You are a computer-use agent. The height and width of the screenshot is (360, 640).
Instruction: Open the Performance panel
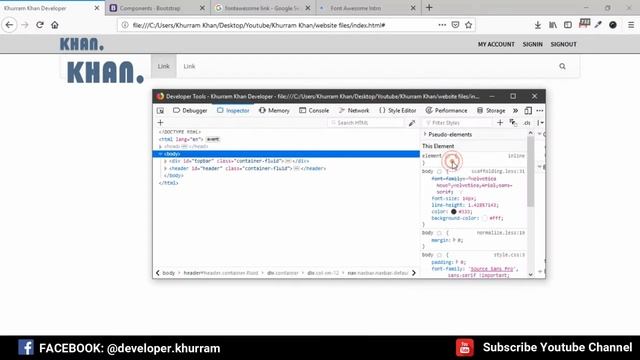tap(447, 111)
